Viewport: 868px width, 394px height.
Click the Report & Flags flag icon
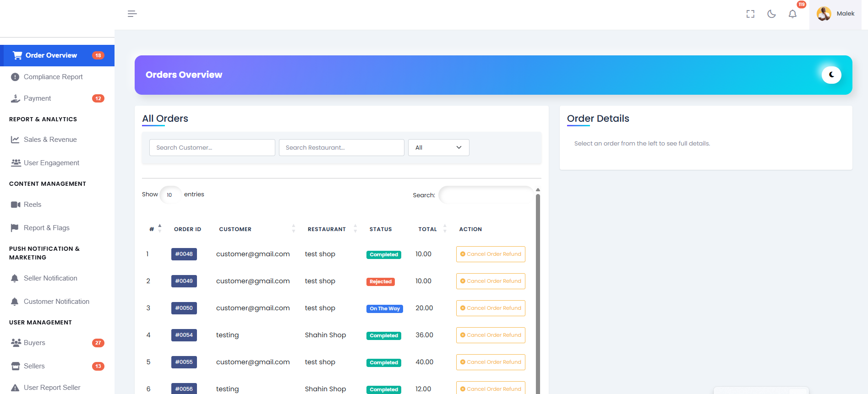[15, 228]
